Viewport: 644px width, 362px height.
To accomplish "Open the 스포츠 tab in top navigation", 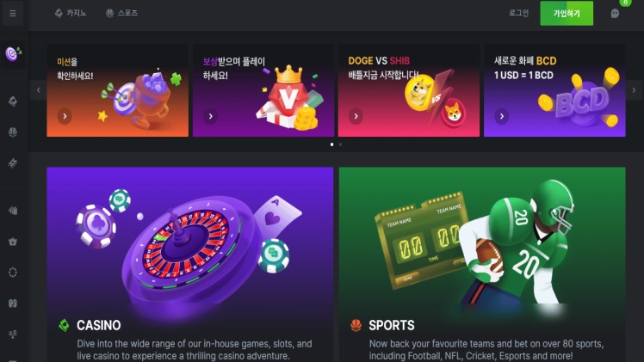I will [121, 13].
